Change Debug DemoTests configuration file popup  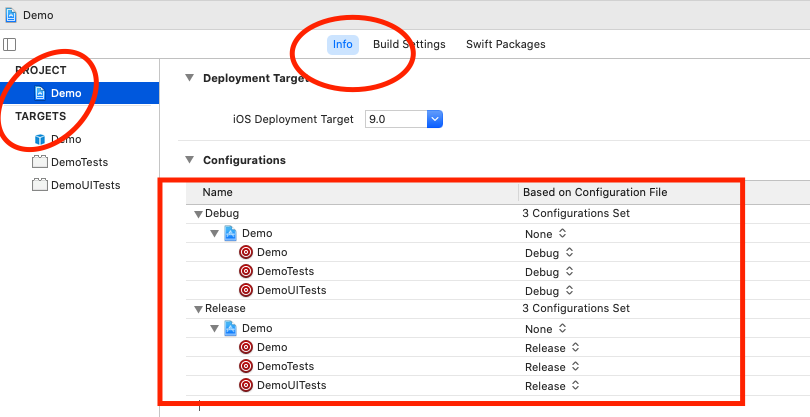pos(549,271)
